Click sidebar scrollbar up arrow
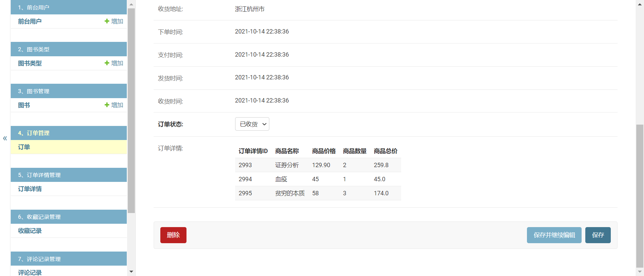644x276 pixels. 131,4
